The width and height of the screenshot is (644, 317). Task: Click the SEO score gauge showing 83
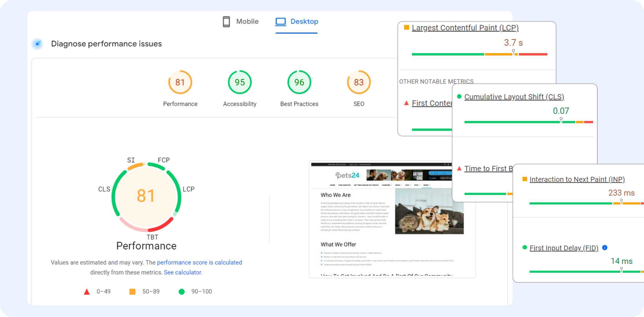pos(359,82)
